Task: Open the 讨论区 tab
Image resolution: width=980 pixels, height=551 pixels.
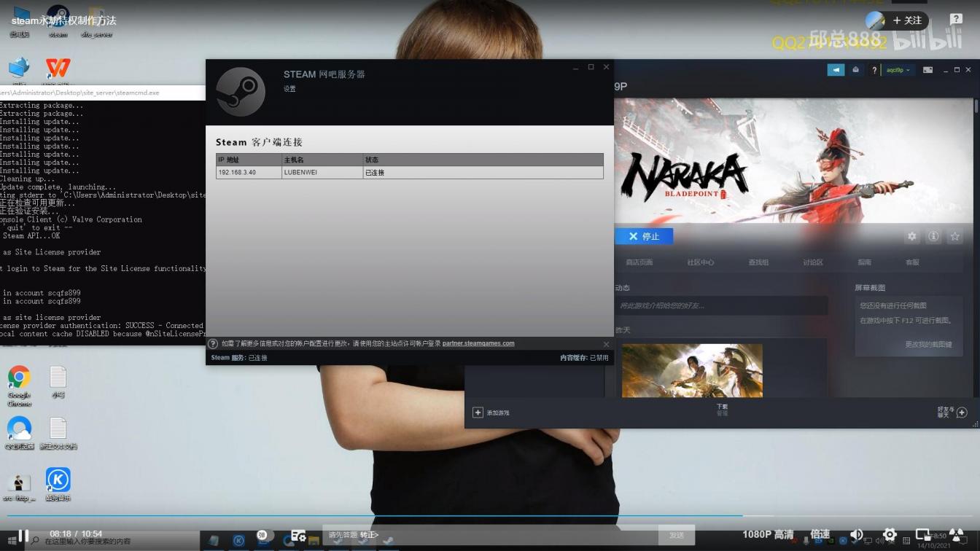Action: point(813,262)
